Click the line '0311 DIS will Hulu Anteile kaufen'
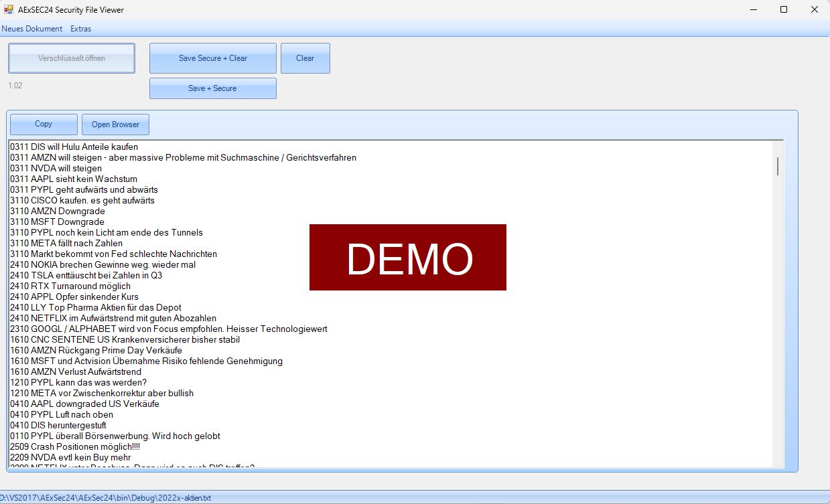This screenshot has width=830, height=504. click(x=74, y=147)
